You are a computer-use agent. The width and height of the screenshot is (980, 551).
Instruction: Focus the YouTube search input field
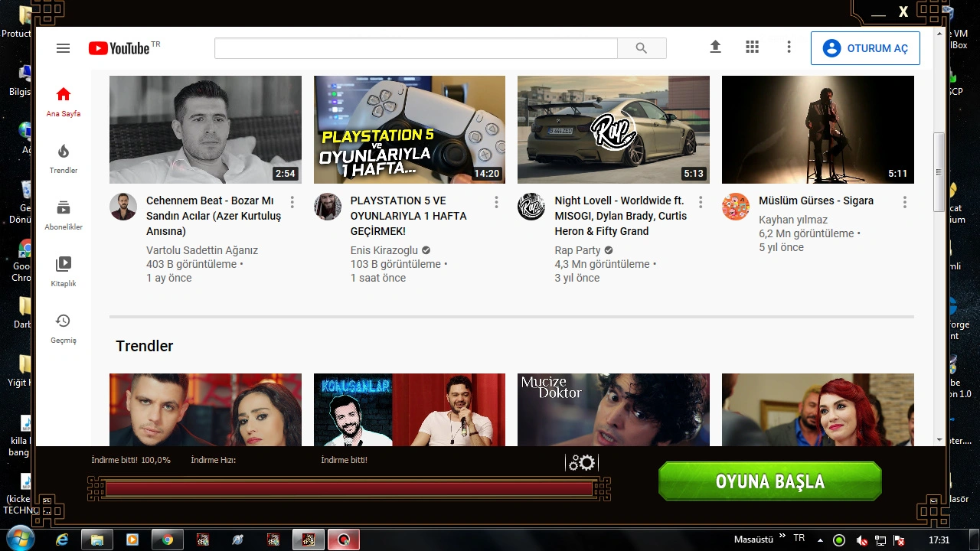click(416, 48)
